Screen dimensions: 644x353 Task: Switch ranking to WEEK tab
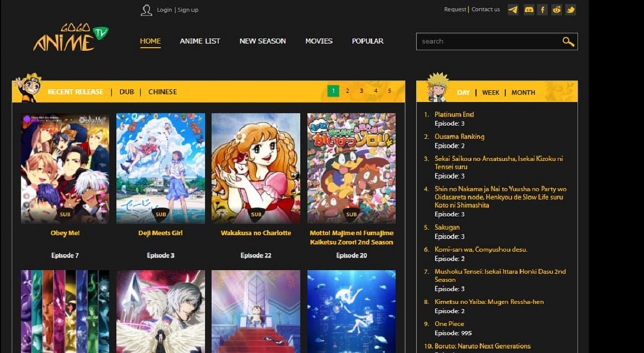click(x=490, y=93)
